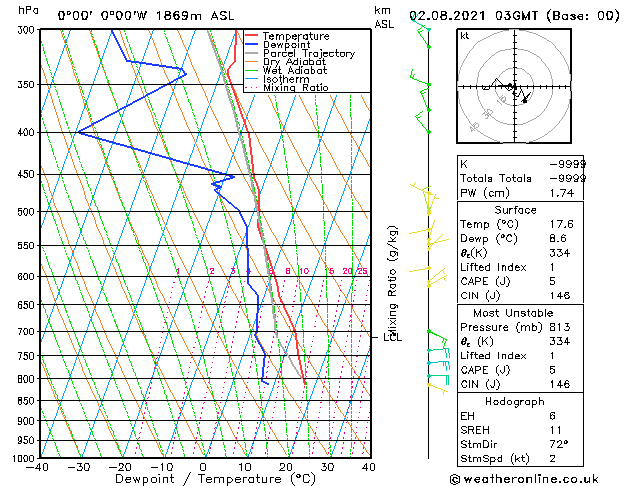Click the 'Dry Adiabat' legend entry
Viewport: 629px width, 486px height.
pos(294,62)
